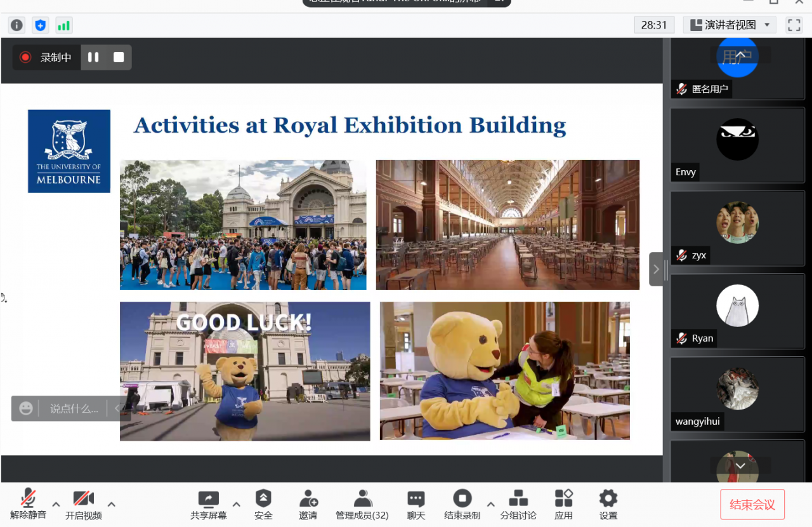Viewport: 812px width, 527px height.
Task: Unmute microphone (解除静音)
Action: coord(28,505)
